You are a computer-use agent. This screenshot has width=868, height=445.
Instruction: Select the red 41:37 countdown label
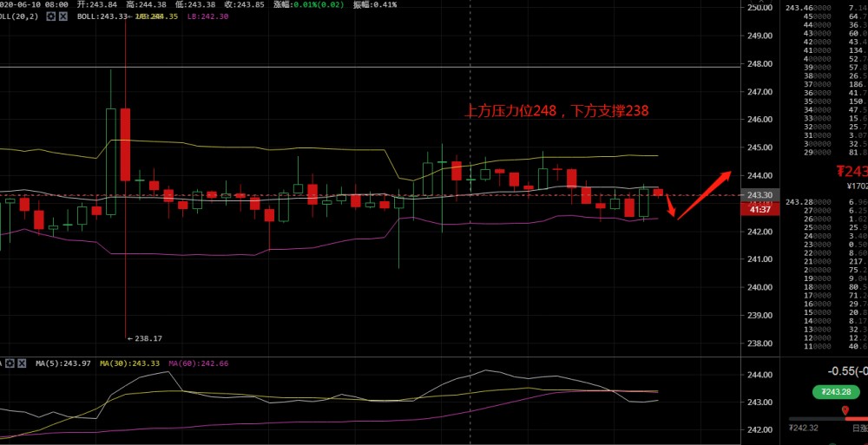click(760, 209)
